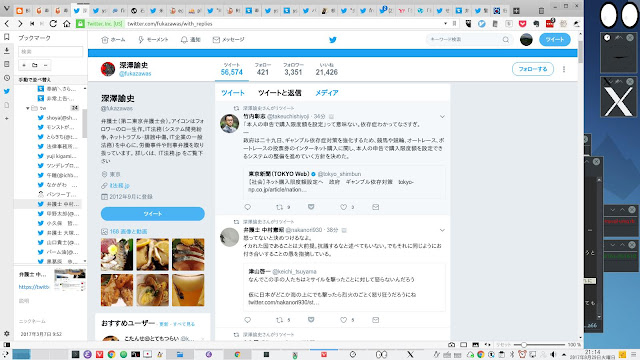Remove selected bookmark with minus button

(45, 65)
